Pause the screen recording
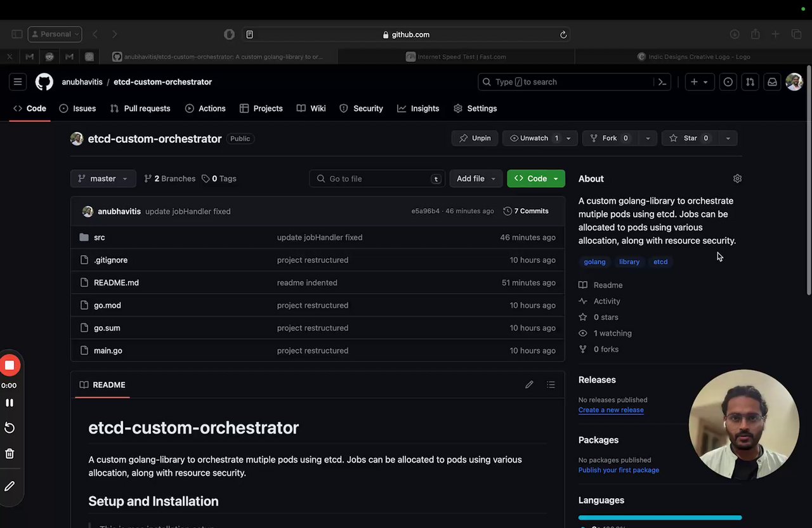812x528 pixels. pos(10,403)
